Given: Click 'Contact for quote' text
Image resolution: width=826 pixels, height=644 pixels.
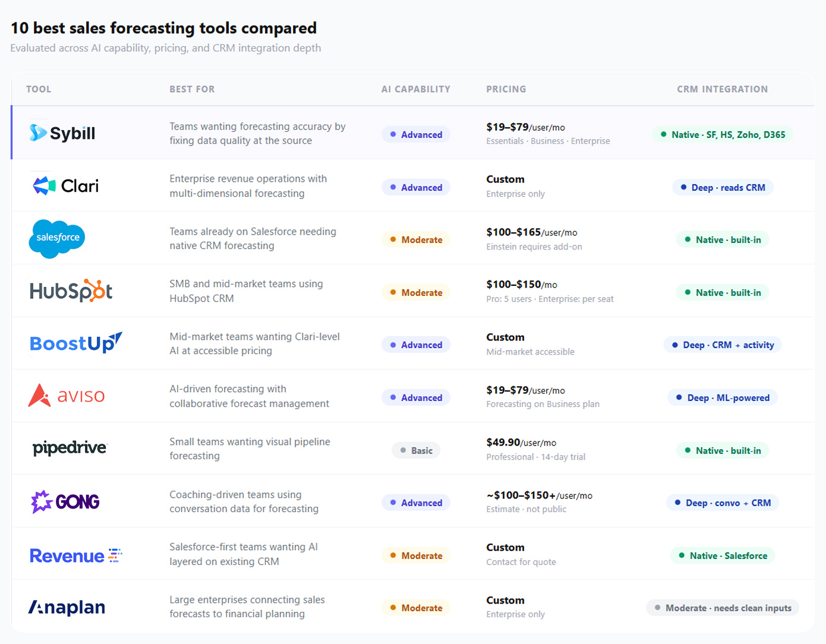Looking at the screenshot, I should tap(521, 562).
